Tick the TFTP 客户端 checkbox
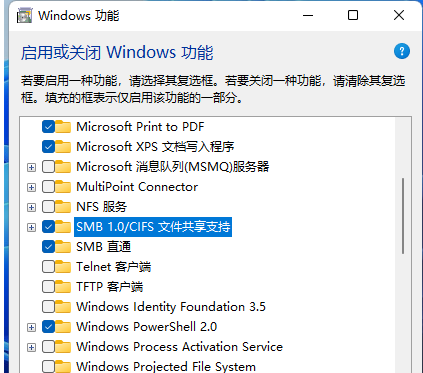423x373 pixels. [48, 287]
